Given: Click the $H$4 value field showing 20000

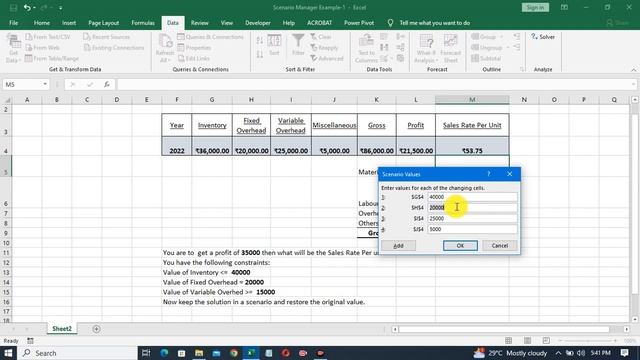Looking at the screenshot, I should (472, 207).
